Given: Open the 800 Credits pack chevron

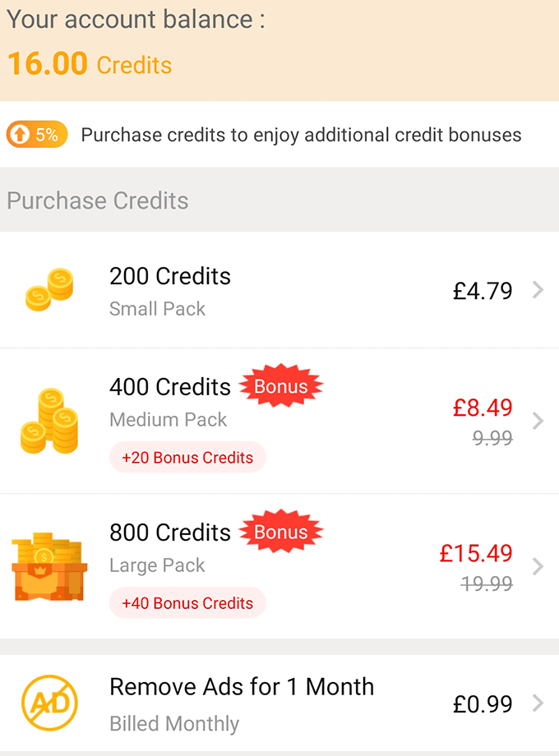Looking at the screenshot, I should click(540, 565).
